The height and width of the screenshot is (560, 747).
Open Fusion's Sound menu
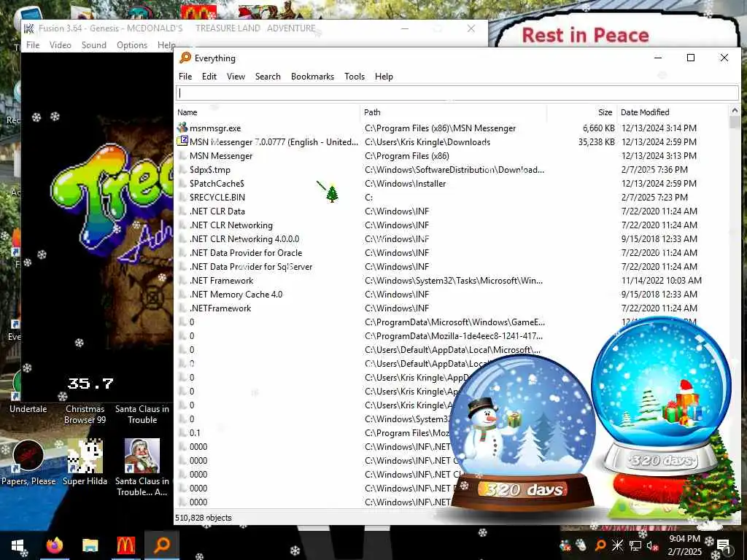pyautogui.click(x=94, y=45)
